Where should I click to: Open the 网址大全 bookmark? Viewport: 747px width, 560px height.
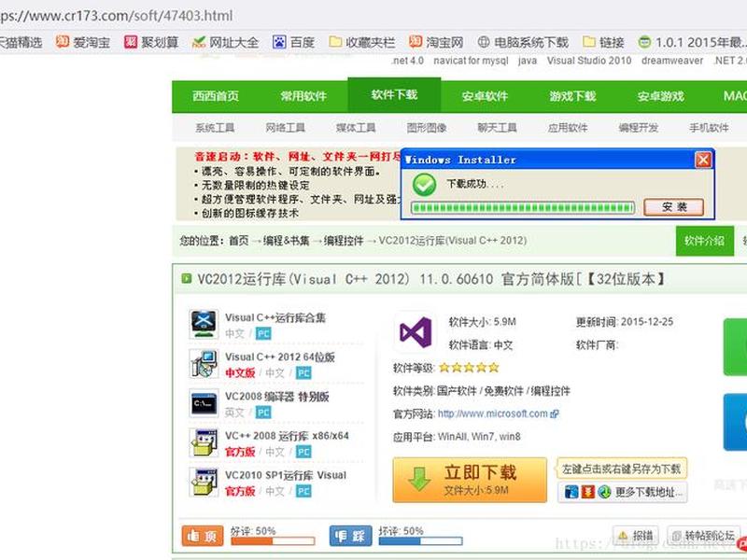(x=225, y=42)
